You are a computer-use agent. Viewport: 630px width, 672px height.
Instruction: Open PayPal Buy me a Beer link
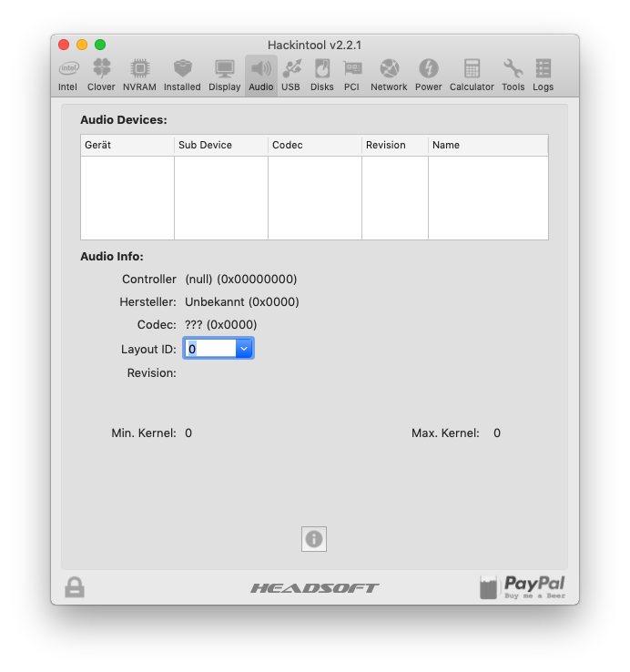point(522,587)
